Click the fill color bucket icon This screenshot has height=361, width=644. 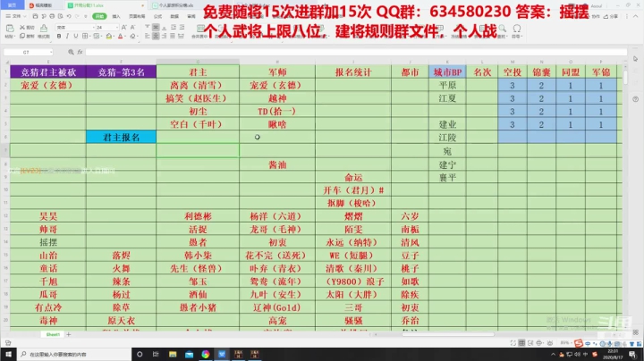(108, 36)
